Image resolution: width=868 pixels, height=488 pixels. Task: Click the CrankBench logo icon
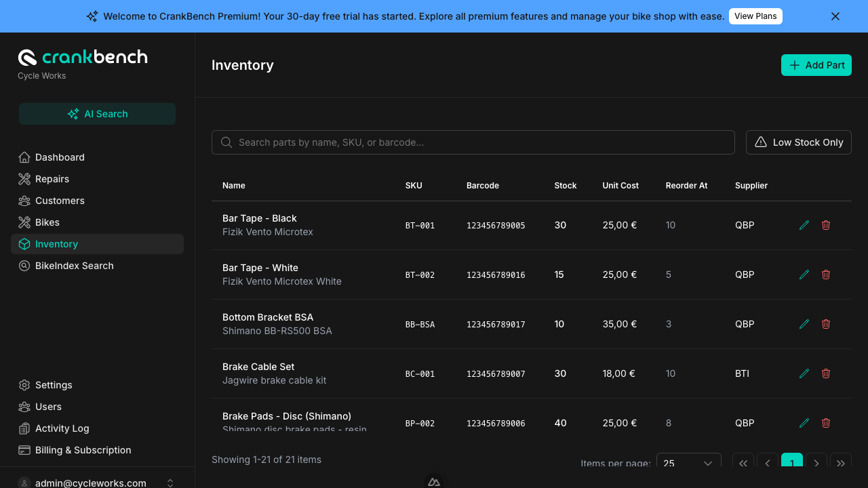[27, 58]
